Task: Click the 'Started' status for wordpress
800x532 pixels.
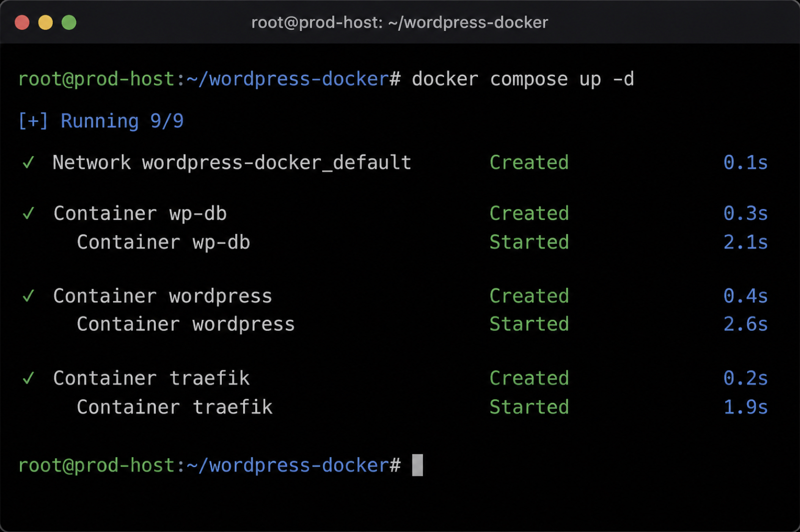Action: point(529,324)
